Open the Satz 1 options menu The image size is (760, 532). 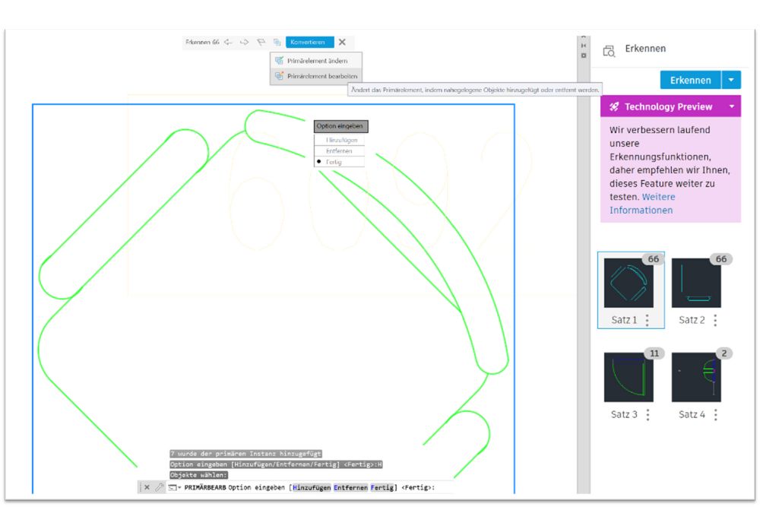(x=647, y=320)
